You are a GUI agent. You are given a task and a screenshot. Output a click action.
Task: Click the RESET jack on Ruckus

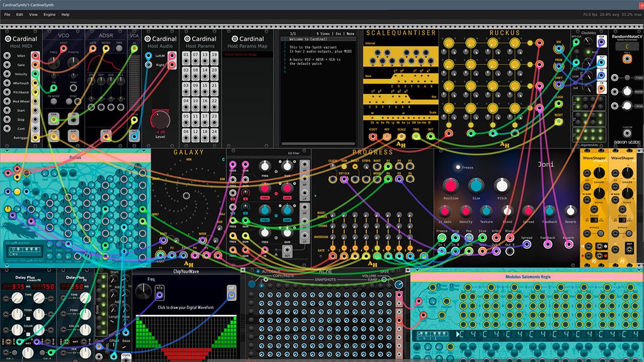tap(559, 122)
